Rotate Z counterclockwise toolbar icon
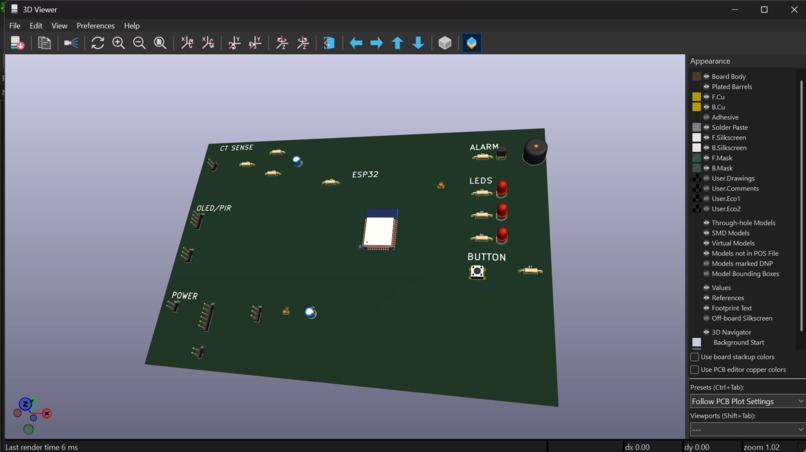806x452 pixels. [x=303, y=43]
